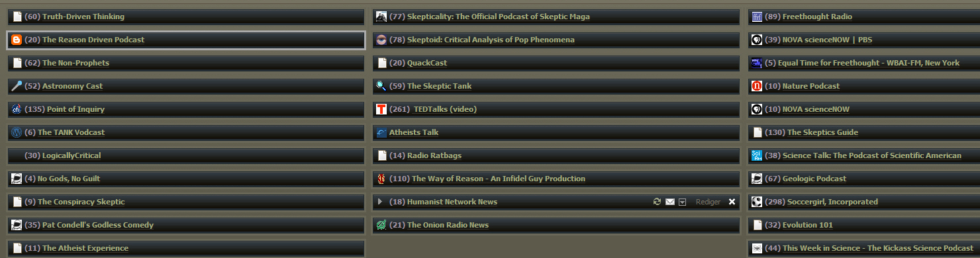This screenshot has width=980, height=258.
Task: Click the Onion Radio News green icon
Action: pos(381,225)
